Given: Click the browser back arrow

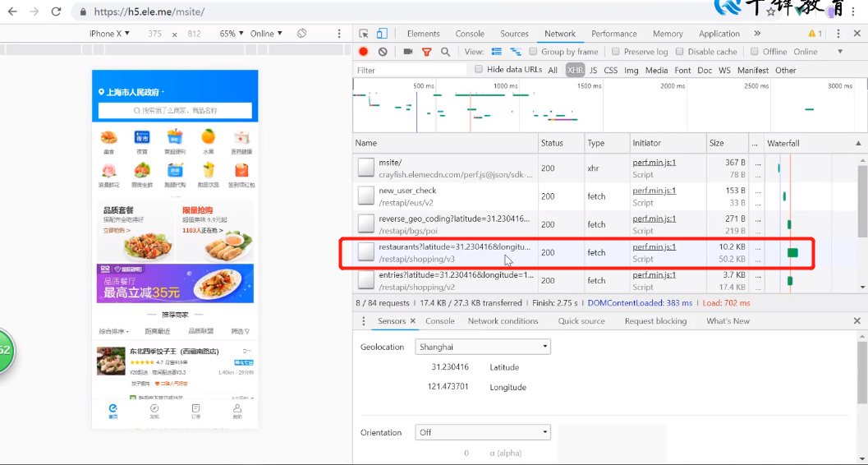Looking at the screenshot, I should [x=12, y=11].
